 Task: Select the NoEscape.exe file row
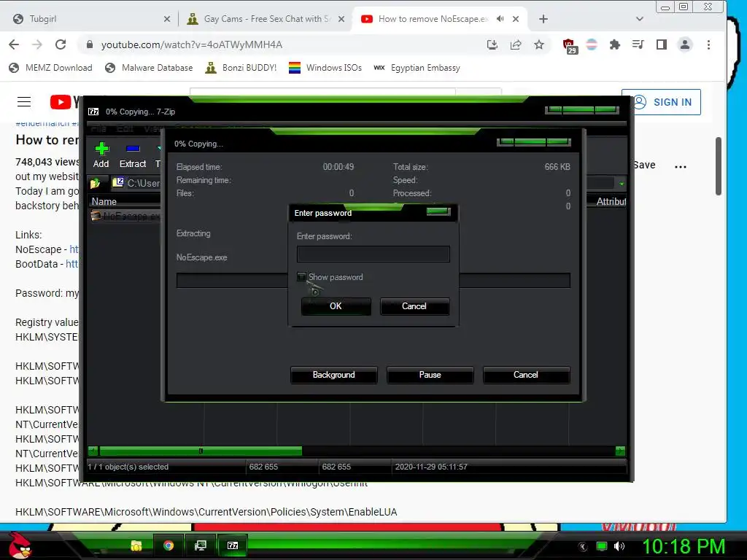pyautogui.click(x=125, y=216)
